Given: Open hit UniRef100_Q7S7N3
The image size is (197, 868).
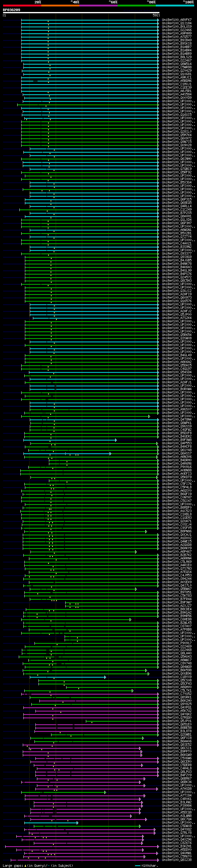Looking at the screenshot, I should click(x=177, y=568).
